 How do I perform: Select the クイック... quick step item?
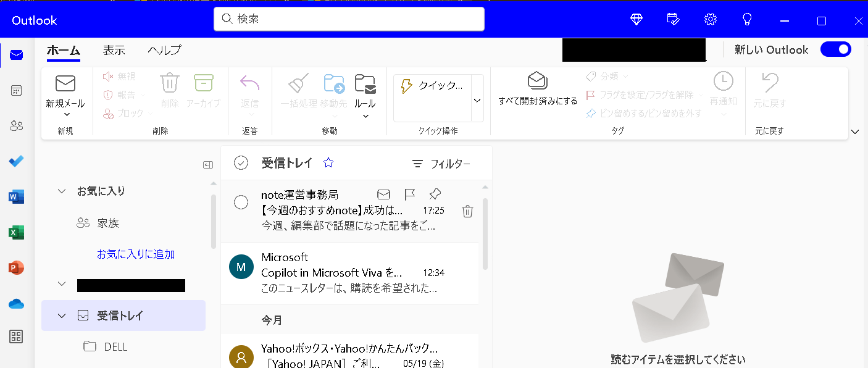coord(432,86)
